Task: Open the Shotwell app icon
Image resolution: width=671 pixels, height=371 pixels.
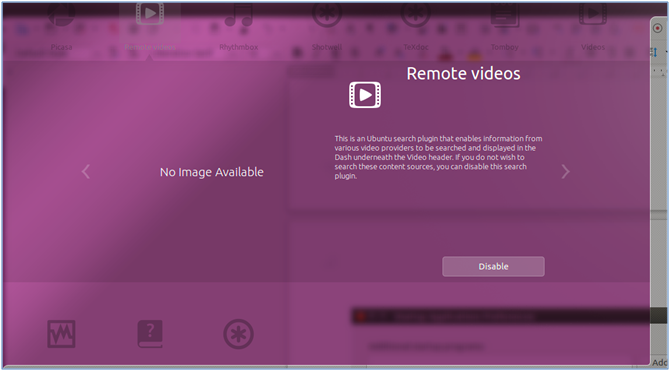Action: pos(327,15)
